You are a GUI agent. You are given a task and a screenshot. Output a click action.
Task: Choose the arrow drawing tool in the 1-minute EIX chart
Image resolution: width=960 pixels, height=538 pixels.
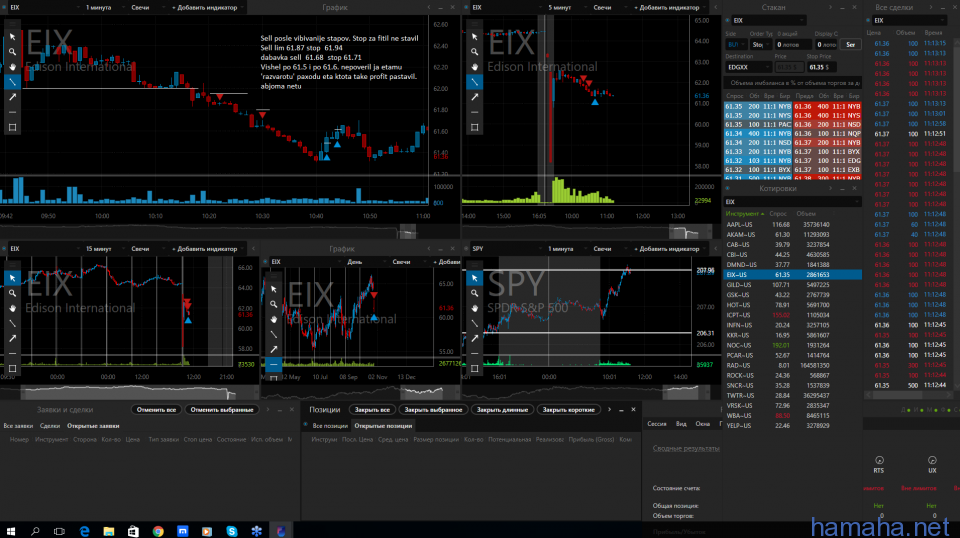click(x=12, y=97)
